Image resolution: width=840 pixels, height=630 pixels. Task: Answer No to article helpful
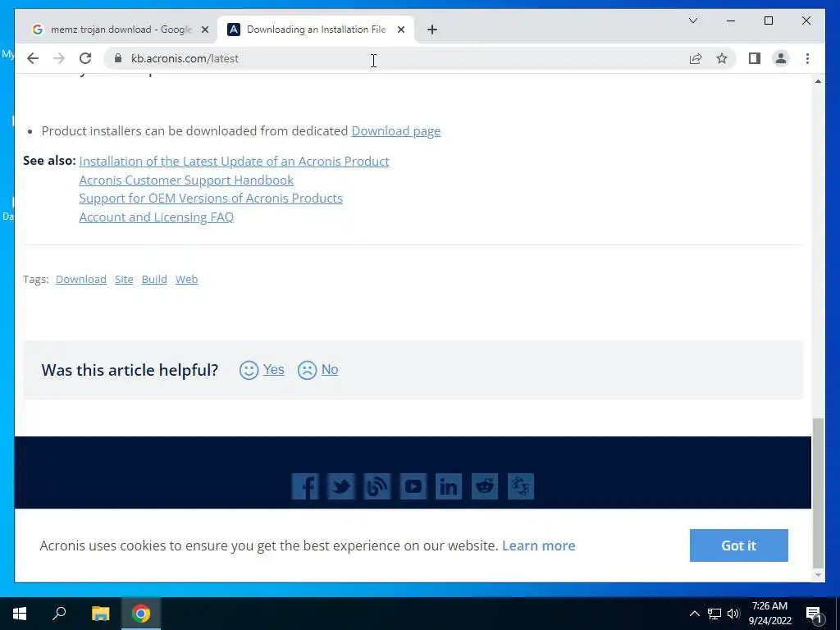pos(330,370)
